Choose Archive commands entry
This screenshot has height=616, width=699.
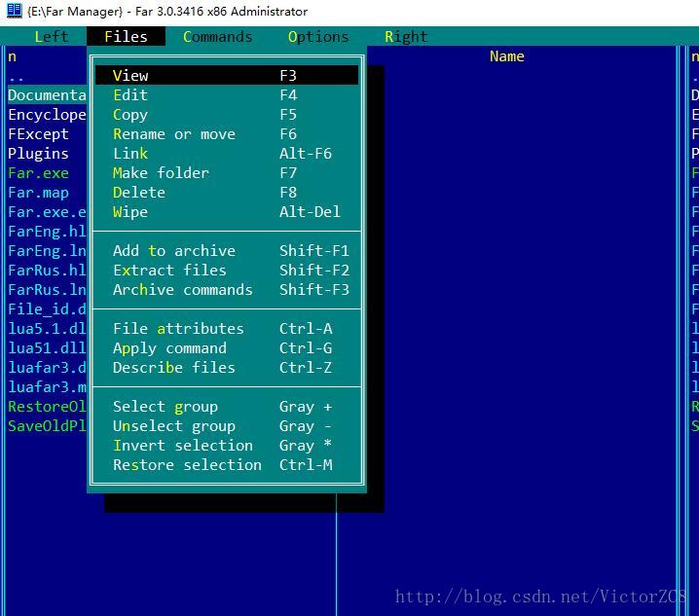[x=227, y=290]
